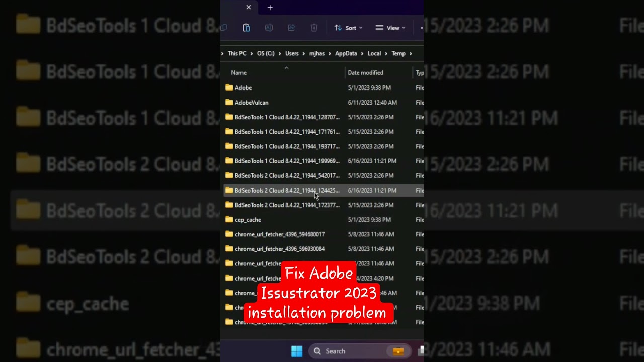Expand chevron after This PC in breadcrumb

tap(252, 53)
